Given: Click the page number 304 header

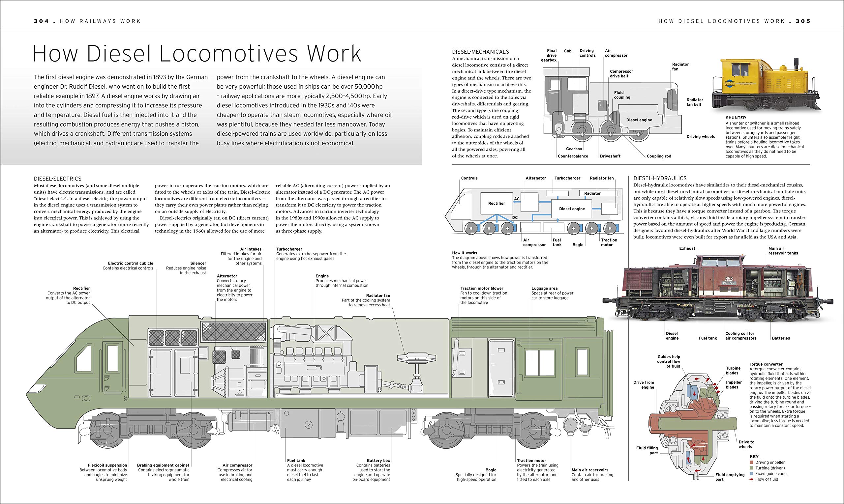Looking at the screenshot, I should tap(42, 21).
